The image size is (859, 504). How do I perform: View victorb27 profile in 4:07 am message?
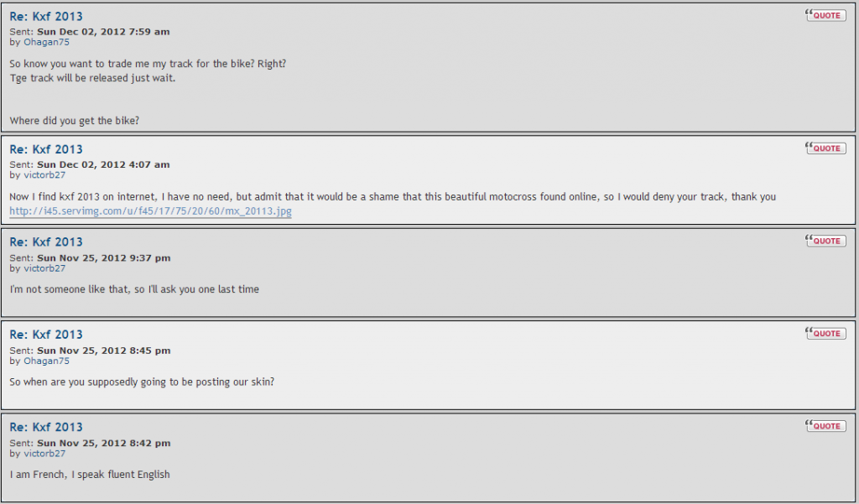[x=44, y=175]
